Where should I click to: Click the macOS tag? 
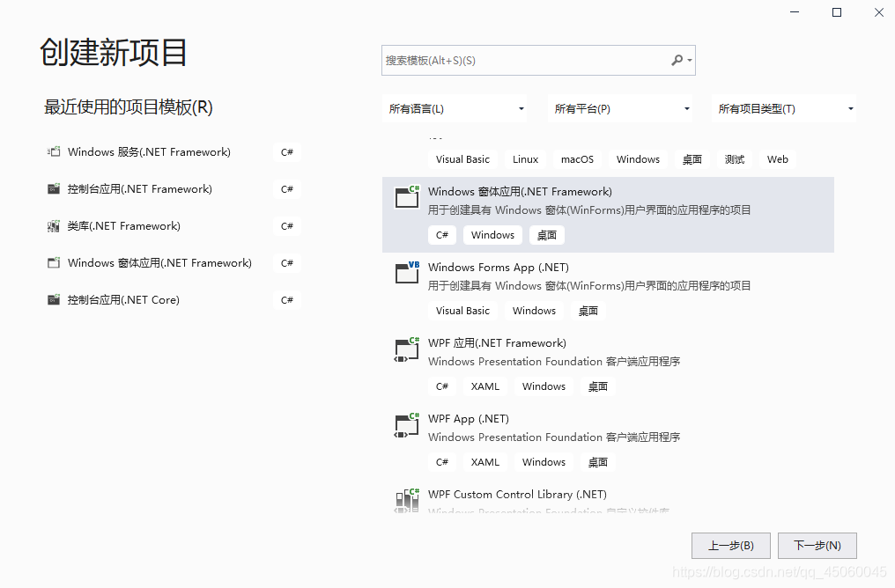577,159
